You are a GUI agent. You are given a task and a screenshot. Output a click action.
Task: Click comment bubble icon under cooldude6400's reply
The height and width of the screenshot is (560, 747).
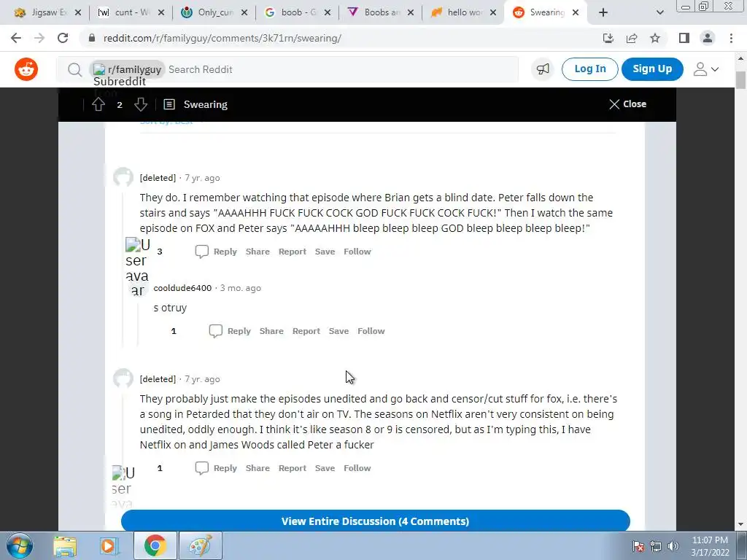215,331
